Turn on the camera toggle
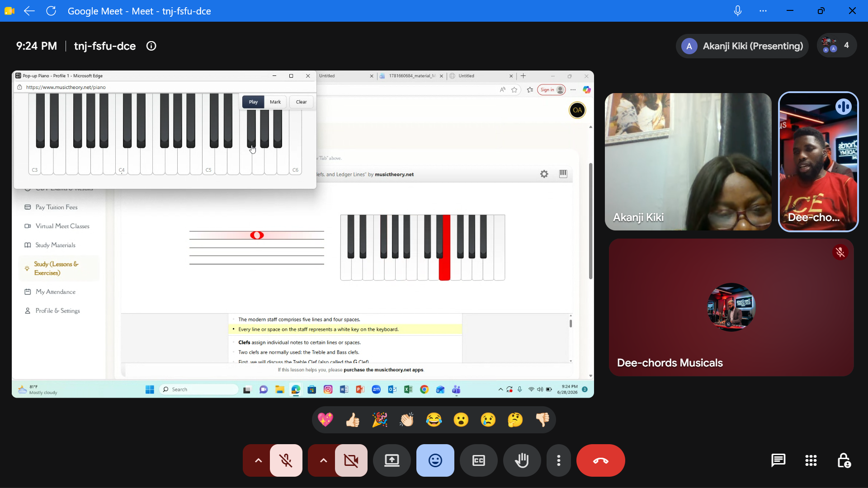868x488 pixels. pos(351,460)
